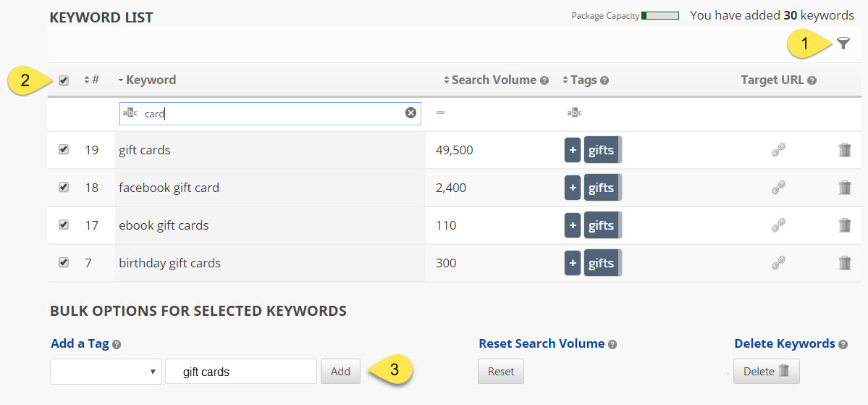Toggle the select-all keywords checkbox
Image resolution: width=868 pixels, height=405 pixels.
[x=64, y=80]
